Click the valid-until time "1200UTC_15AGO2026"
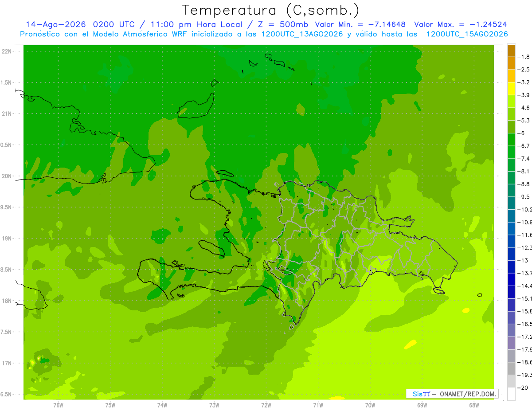 click(x=467, y=34)
